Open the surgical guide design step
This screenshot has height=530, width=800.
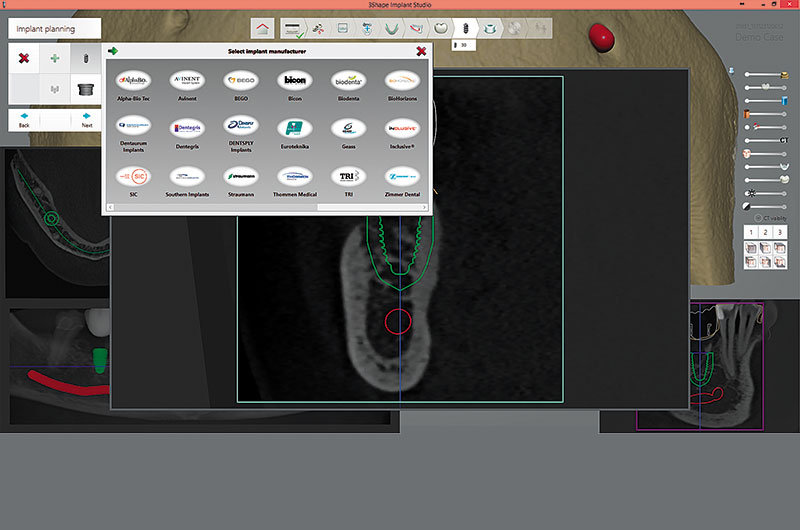coord(489,29)
